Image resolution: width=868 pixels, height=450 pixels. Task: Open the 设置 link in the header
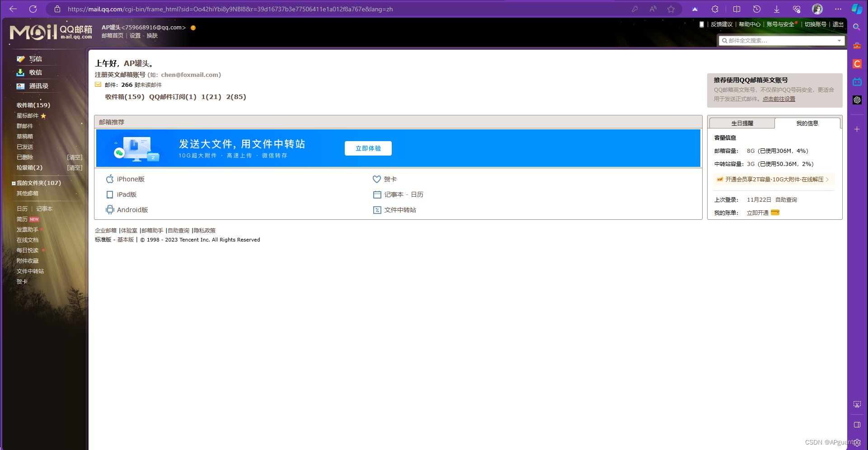pyautogui.click(x=135, y=36)
